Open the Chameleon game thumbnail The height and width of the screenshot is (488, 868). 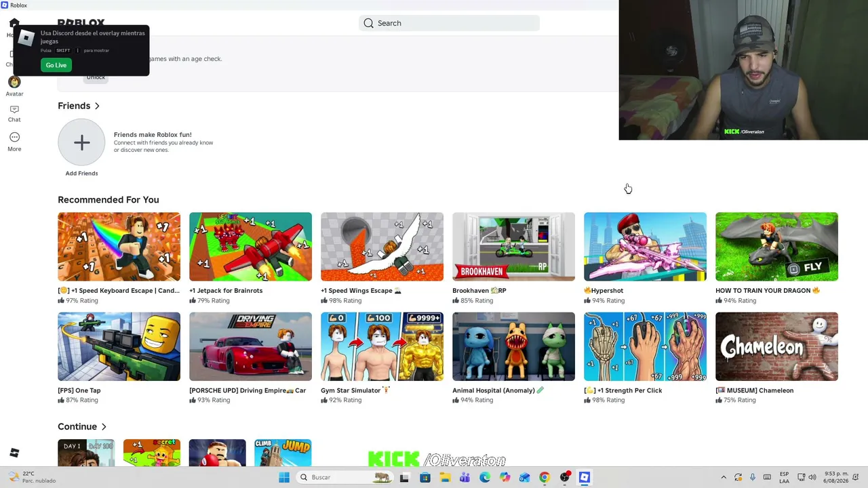(776, 346)
